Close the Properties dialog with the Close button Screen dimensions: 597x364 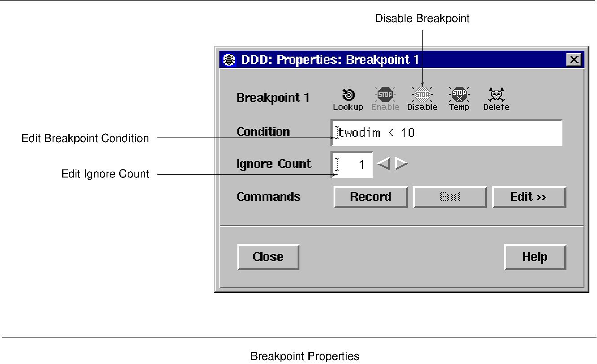(x=268, y=257)
